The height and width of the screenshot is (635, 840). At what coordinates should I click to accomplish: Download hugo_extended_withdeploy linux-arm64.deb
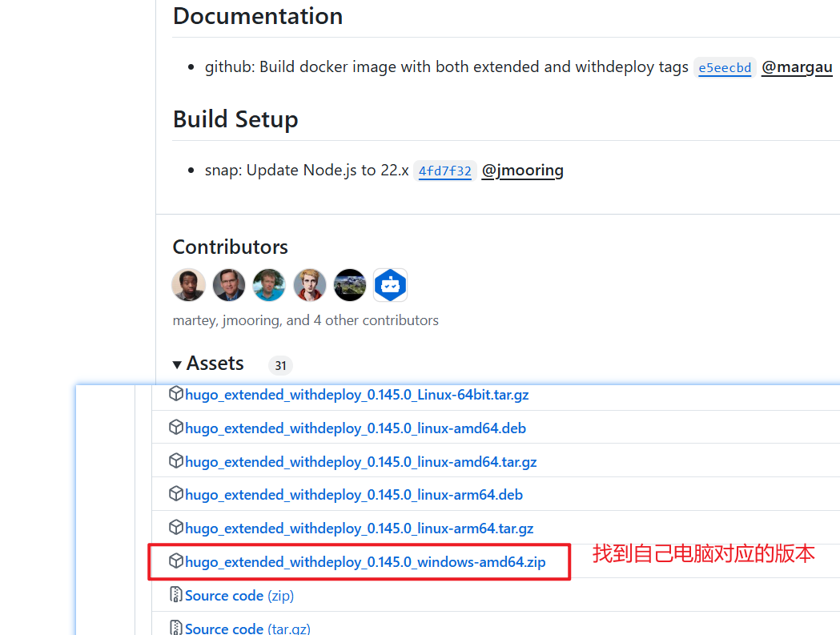(354, 495)
